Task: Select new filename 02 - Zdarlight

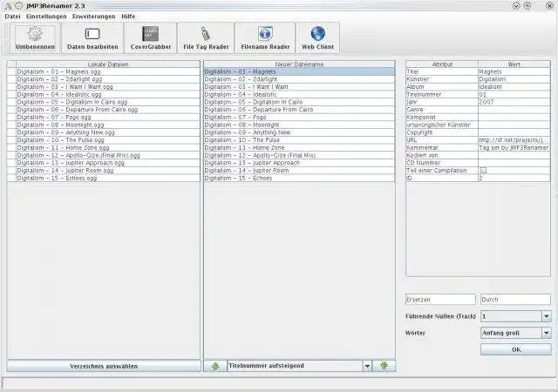Action: 299,79
